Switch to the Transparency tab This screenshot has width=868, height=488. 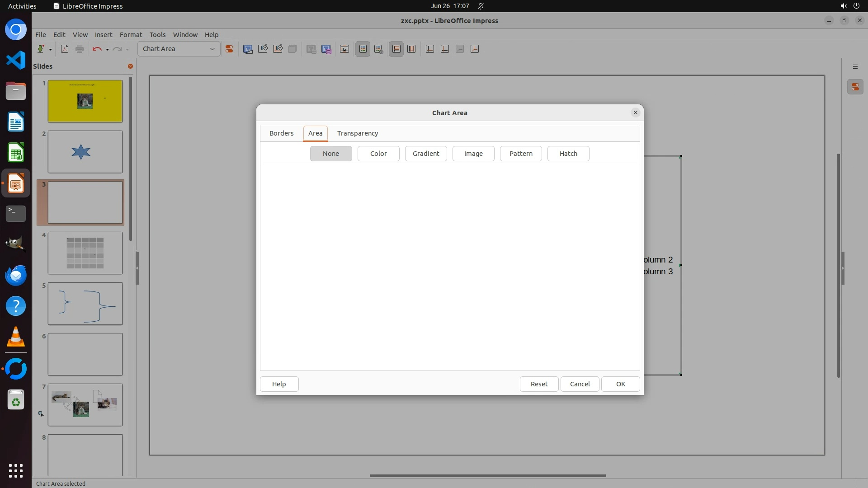click(x=357, y=133)
